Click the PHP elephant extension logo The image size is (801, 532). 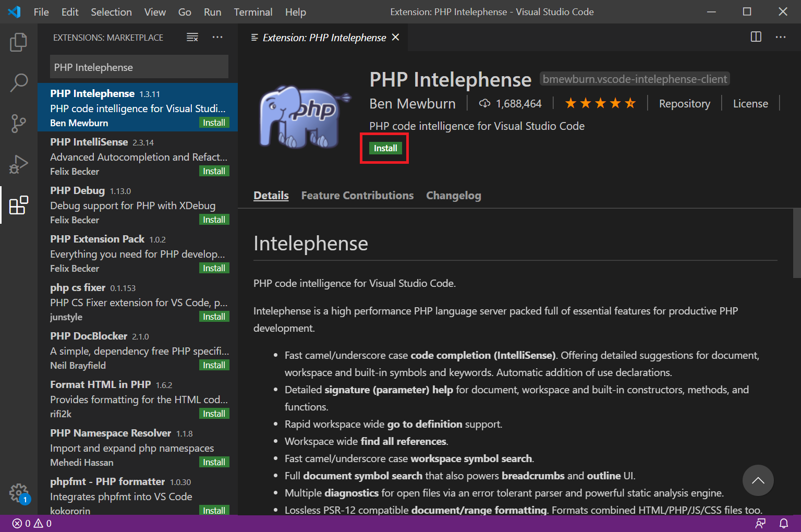click(304, 117)
